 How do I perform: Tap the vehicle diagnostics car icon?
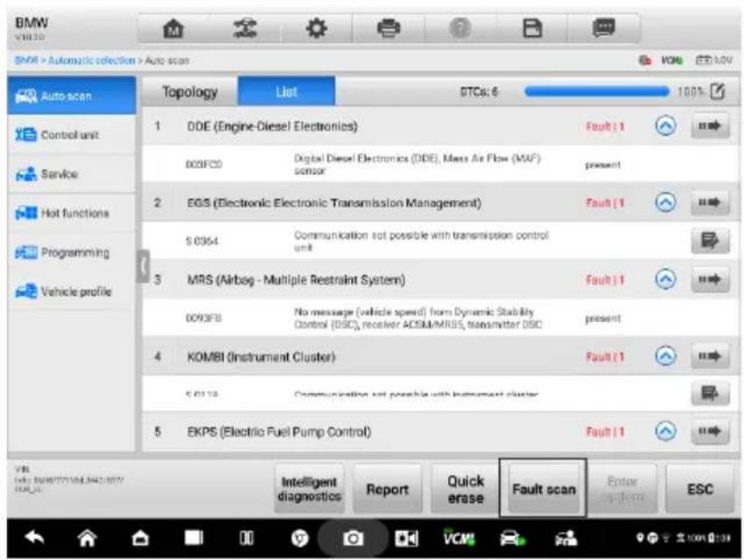click(512, 538)
